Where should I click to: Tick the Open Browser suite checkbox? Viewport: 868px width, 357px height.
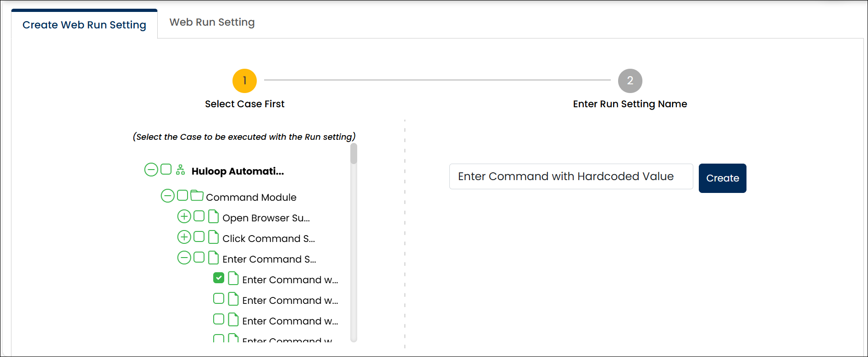point(199,216)
